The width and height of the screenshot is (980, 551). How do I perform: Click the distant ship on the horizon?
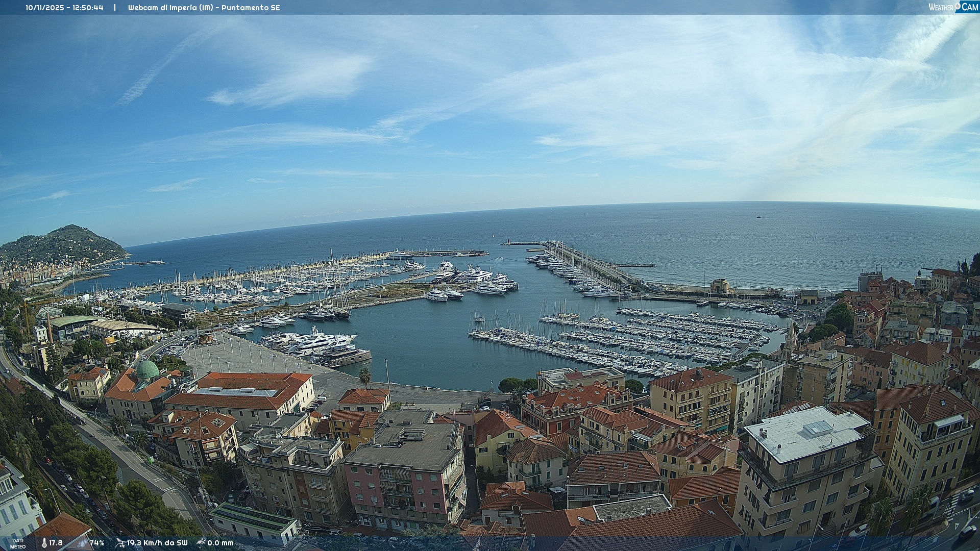[x=758, y=217]
